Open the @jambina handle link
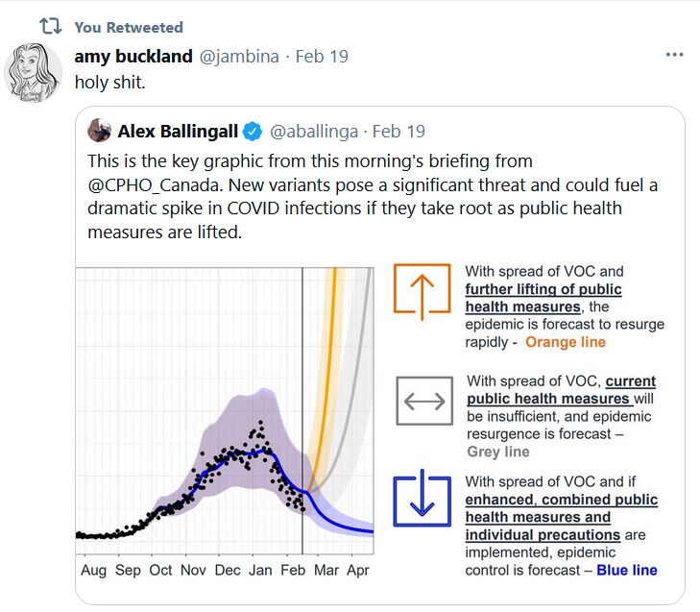Image resolution: width=700 pixels, height=612 pixels. pyautogui.click(x=239, y=57)
